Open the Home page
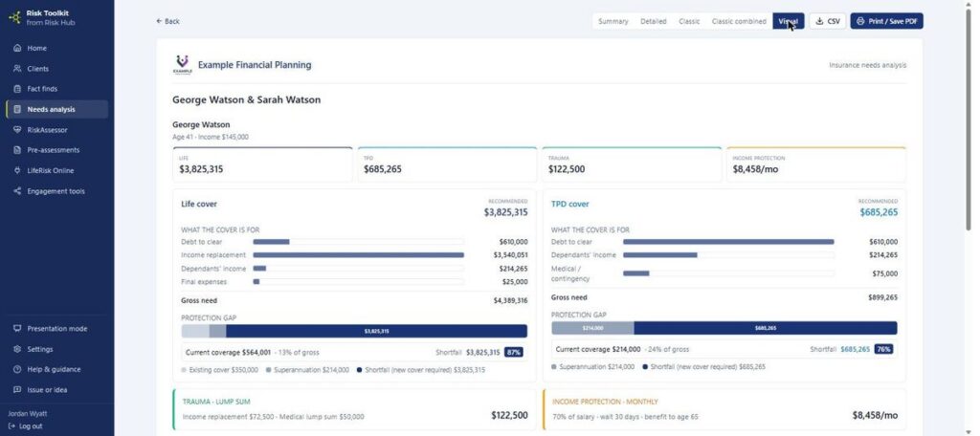Viewport: 980px width, 436px height. pos(56,48)
